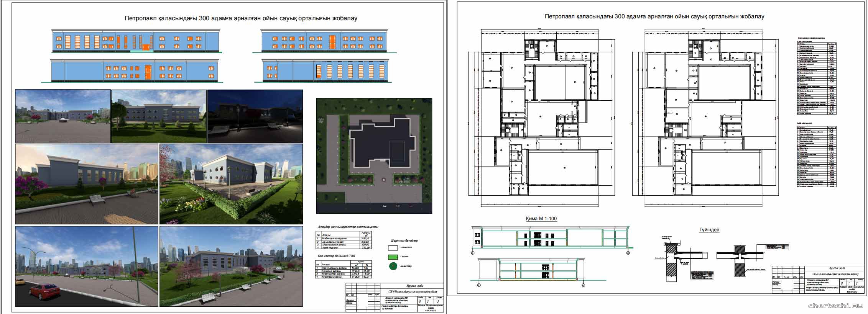Select the render with the red car
The width and height of the screenshot is (868, 314).
pos(87,266)
